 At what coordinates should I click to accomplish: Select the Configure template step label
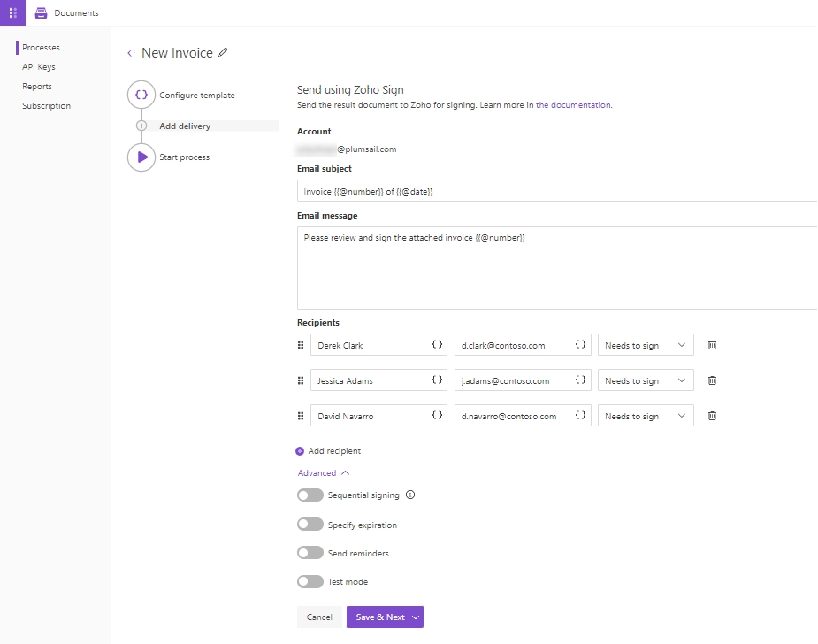click(x=197, y=95)
